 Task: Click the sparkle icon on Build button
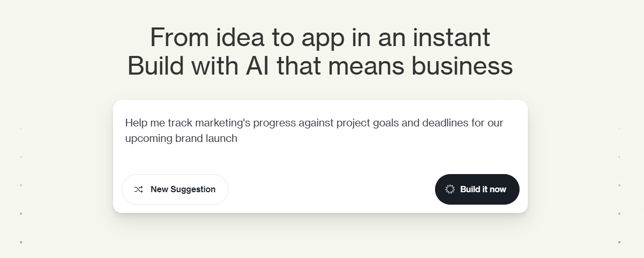[450, 190]
